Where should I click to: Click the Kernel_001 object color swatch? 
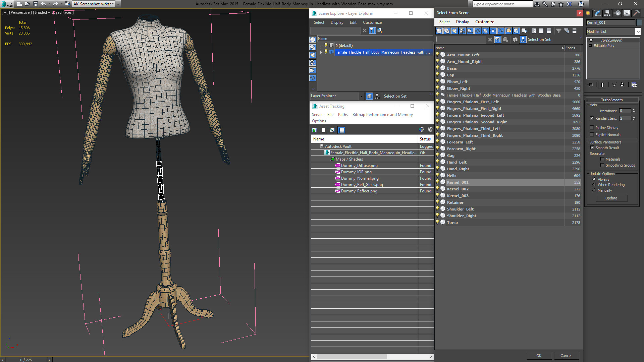pyautogui.click(x=639, y=22)
